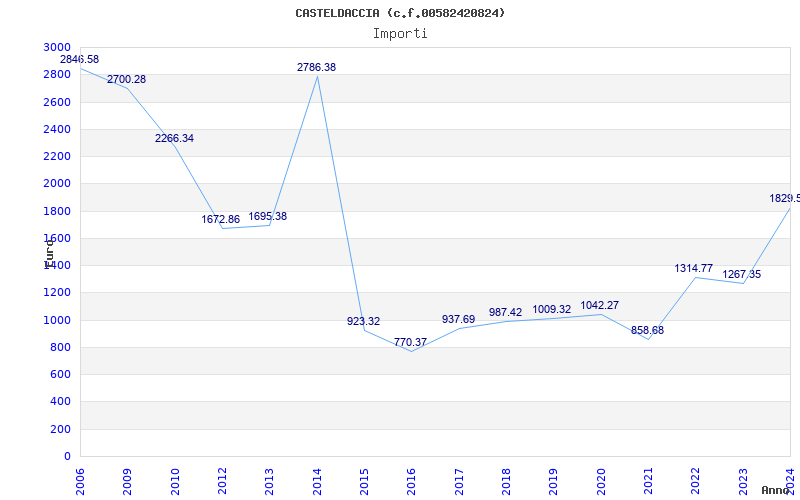Image resolution: width=800 pixels, height=500 pixels.
Task: Click y-axis value 2400
Action: [57, 129]
